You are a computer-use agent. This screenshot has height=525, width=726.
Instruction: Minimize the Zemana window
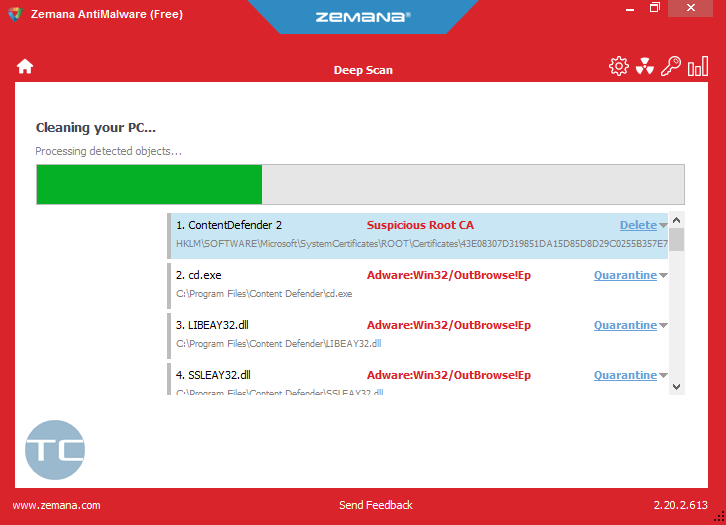630,8
